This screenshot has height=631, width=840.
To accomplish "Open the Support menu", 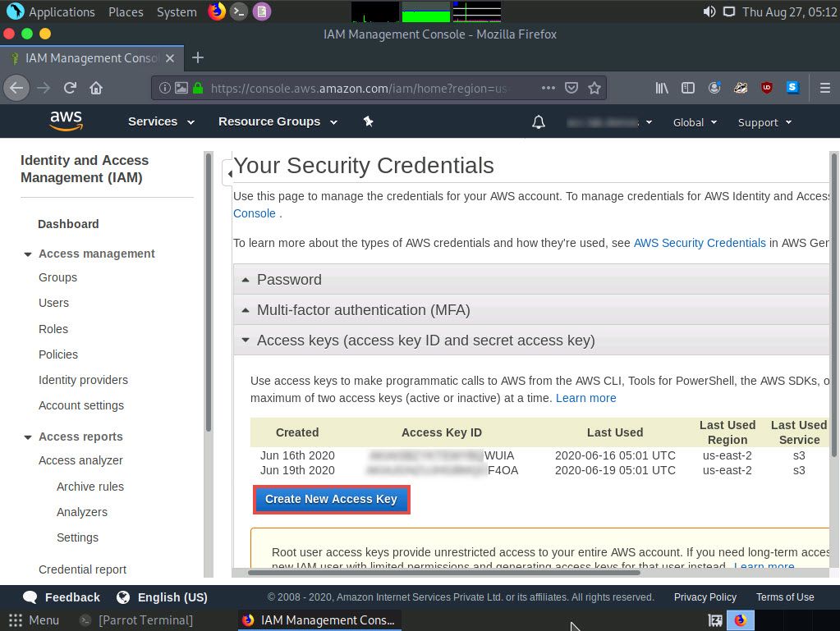I will point(764,122).
